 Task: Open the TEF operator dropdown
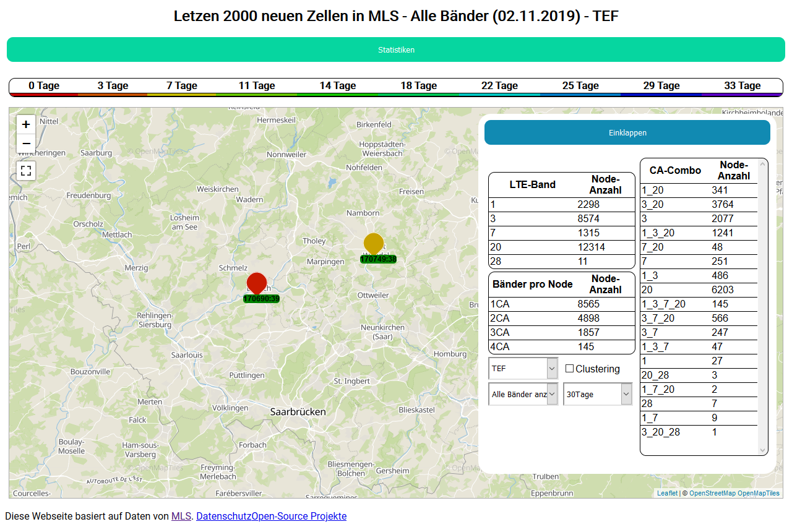[x=523, y=369]
